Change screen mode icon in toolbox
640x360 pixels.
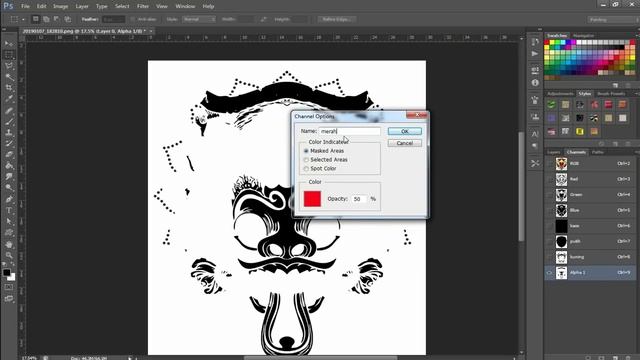tap(9, 299)
